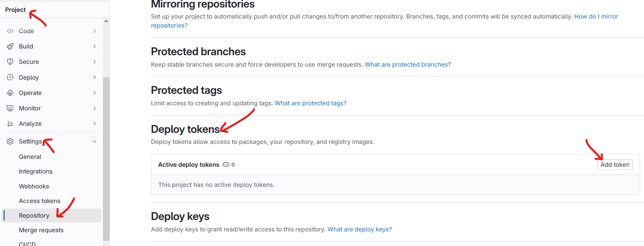
Task: Collapse the Settings section chevron
Action: pyautogui.click(x=95, y=142)
